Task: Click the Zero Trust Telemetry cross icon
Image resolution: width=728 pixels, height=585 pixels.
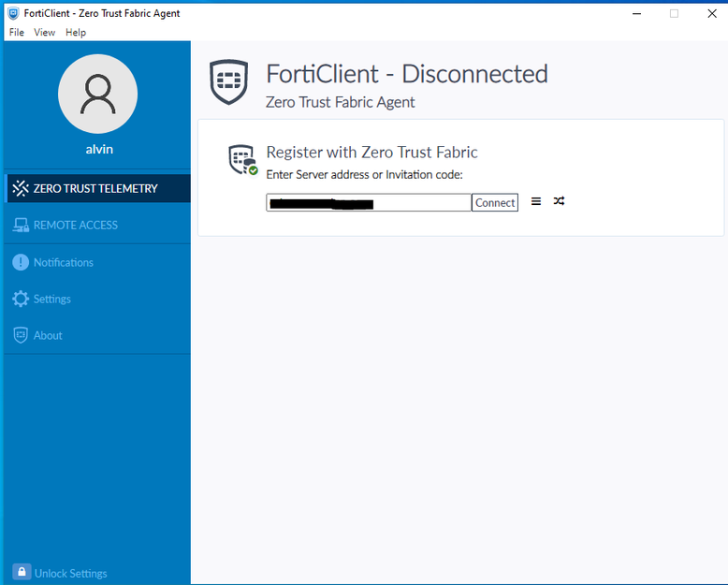Action: [21, 188]
